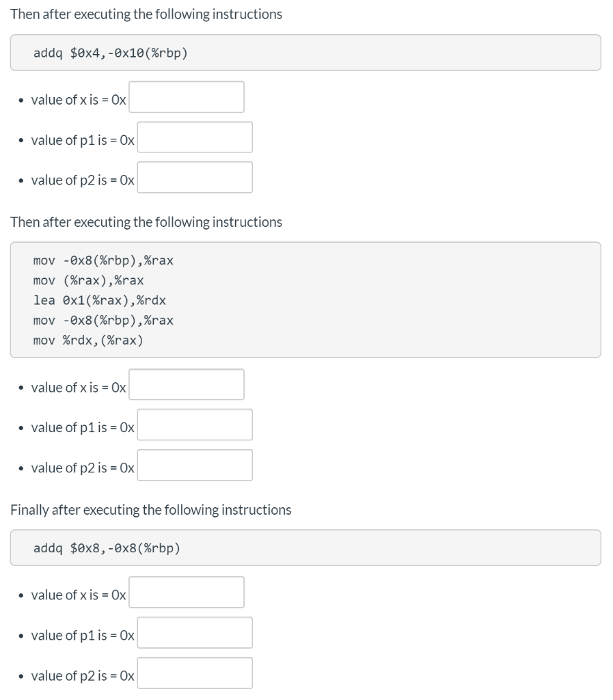This screenshot has height=700, width=613.
Task: Click the p1 value input in the second section
Action: pos(195,426)
